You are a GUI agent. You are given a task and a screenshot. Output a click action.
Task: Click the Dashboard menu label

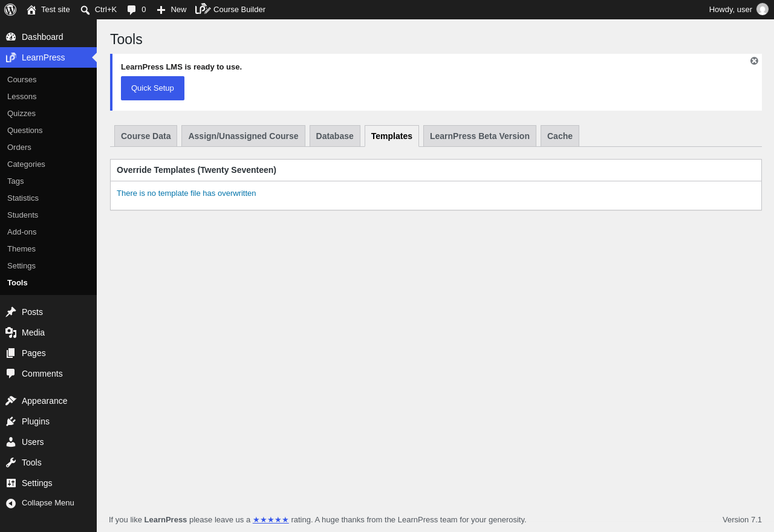(42, 37)
